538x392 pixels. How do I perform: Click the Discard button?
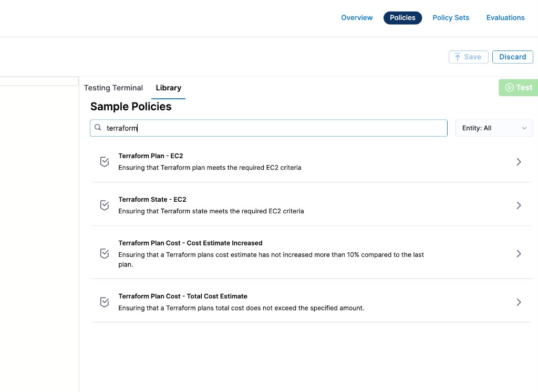pos(512,57)
